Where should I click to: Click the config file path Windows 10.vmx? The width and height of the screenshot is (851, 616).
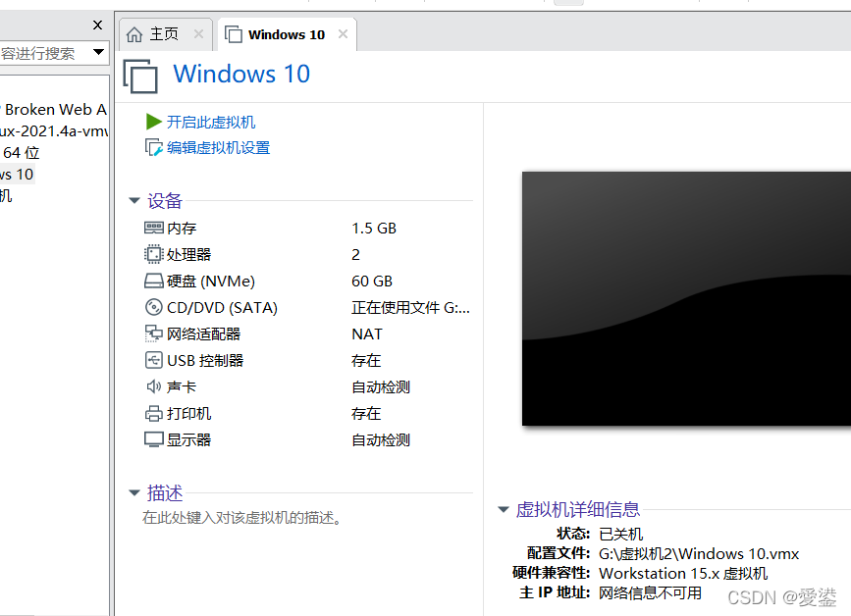699,553
